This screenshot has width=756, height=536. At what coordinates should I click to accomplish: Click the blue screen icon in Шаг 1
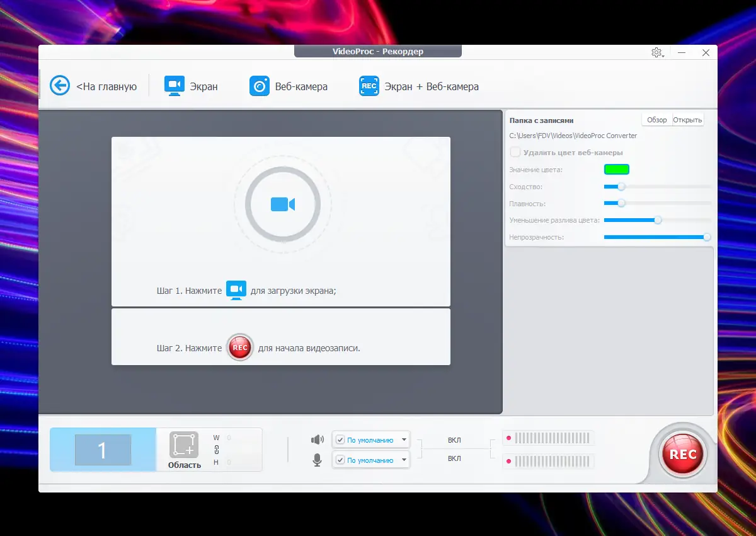point(236,289)
